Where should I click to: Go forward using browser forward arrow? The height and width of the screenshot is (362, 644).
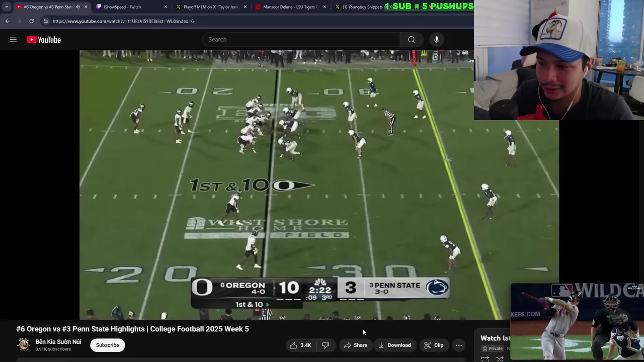coord(19,21)
